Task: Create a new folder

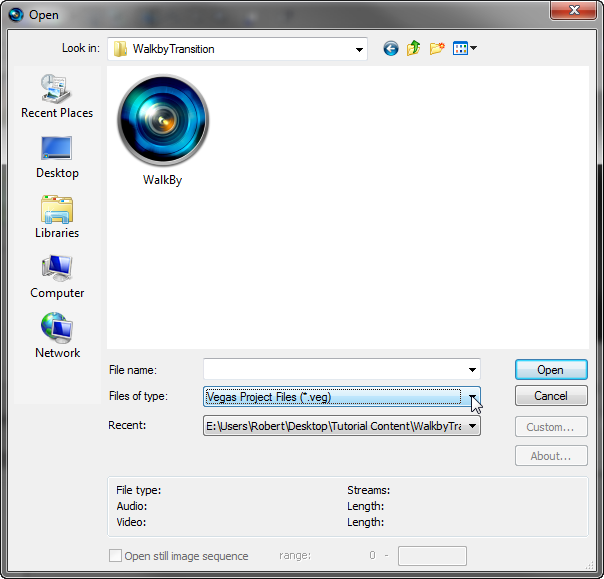Action: click(437, 49)
